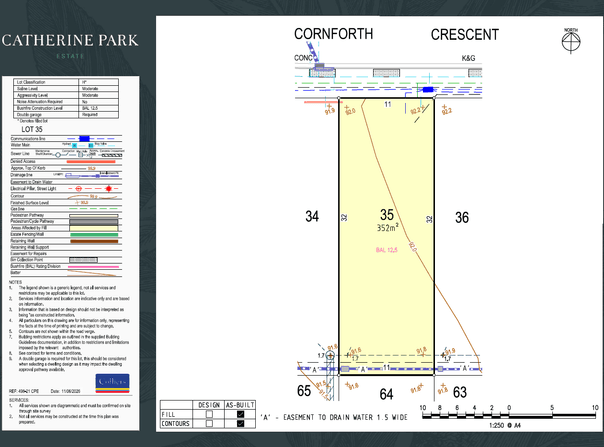Image resolution: width=604 pixels, height=447 pixels.
Task: Click the blue communications pit on Cornforth Crescent
Action: point(428,90)
